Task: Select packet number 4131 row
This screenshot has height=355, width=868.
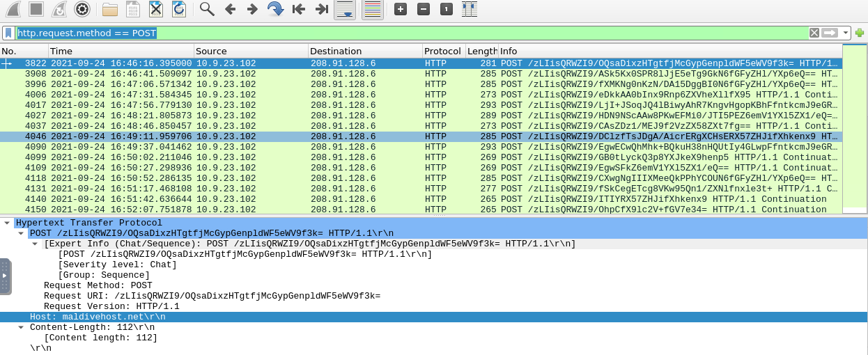Action: tap(421, 188)
